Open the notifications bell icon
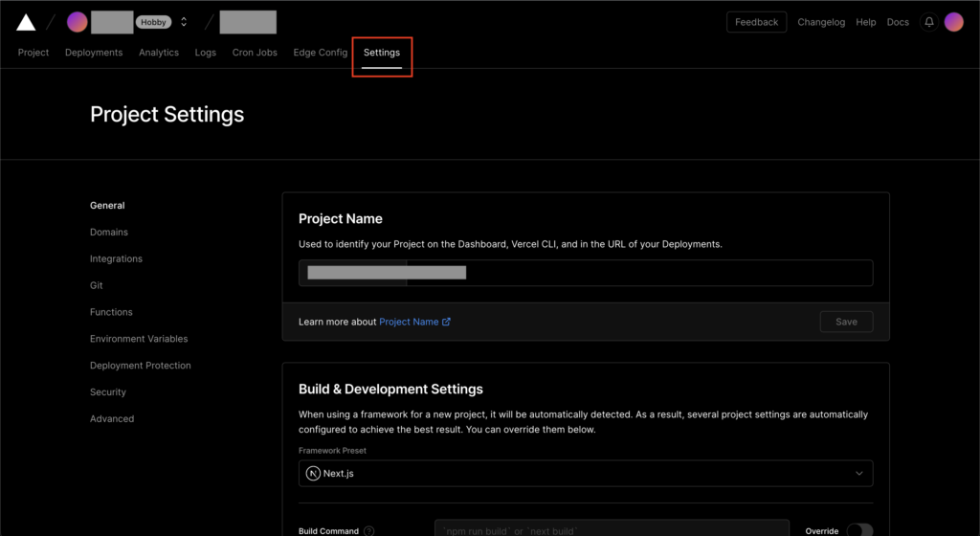 tap(928, 22)
